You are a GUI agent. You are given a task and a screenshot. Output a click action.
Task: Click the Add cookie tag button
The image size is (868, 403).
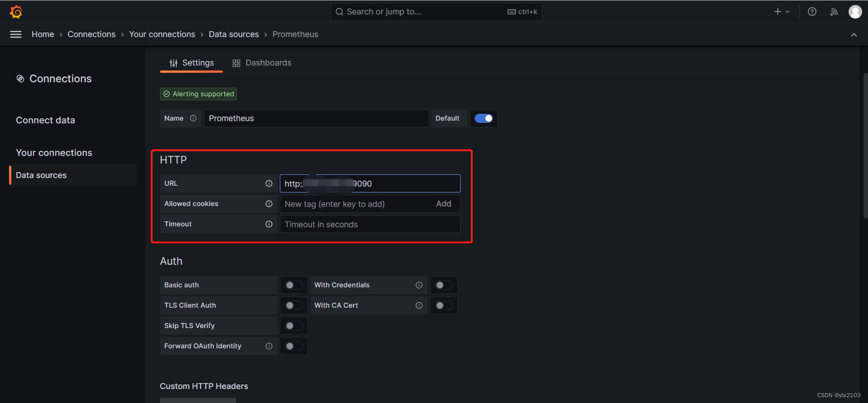pos(443,204)
